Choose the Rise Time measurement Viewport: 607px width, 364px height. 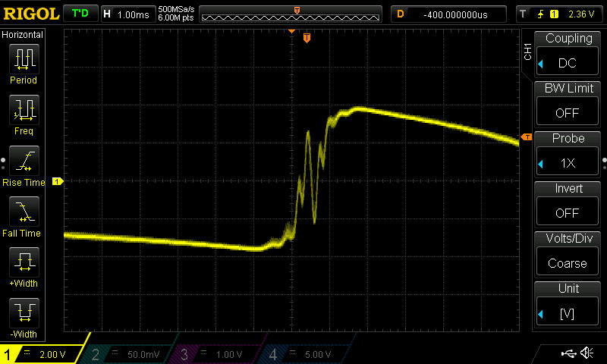(x=24, y=165)
